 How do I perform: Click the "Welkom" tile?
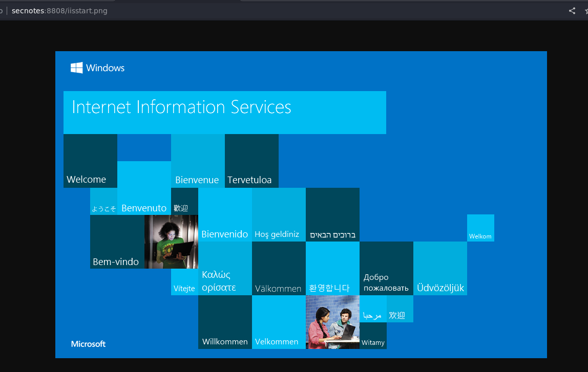pyautogui.click(x=480, y=228)
